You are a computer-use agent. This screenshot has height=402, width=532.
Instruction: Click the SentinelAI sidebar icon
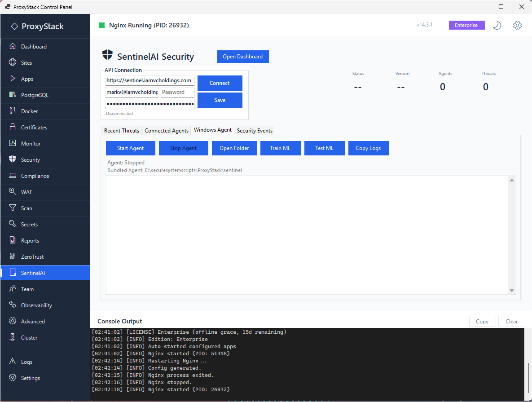click(x=13, y=272)
